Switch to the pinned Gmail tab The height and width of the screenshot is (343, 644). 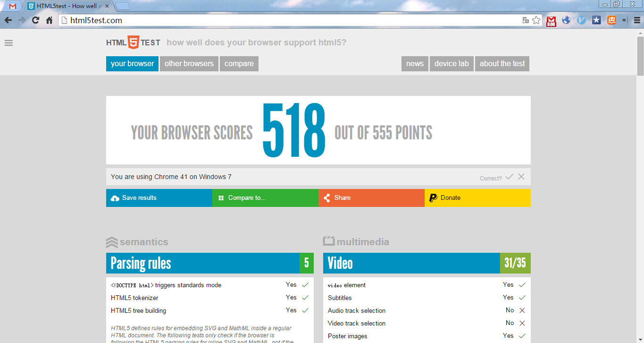pos(13,6)
